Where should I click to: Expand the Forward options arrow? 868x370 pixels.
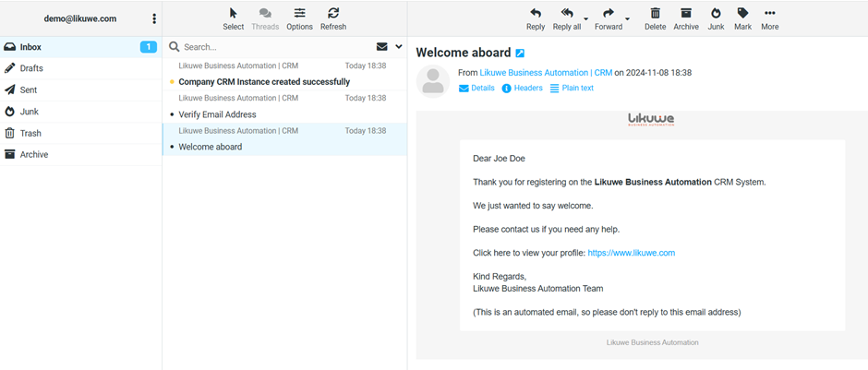(x=628, y=19)
